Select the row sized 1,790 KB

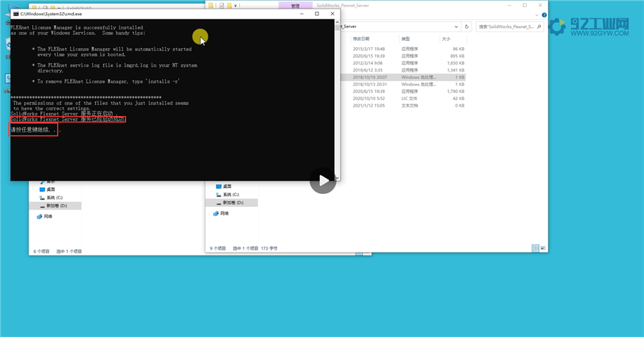coord(404,92)
